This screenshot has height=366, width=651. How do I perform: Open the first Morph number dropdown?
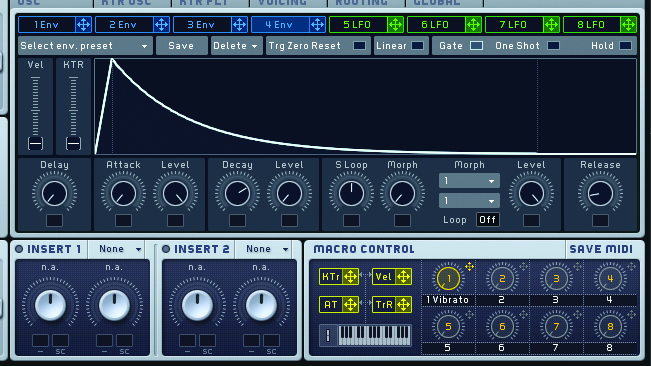pyautogui.click(x=469, y=181)
